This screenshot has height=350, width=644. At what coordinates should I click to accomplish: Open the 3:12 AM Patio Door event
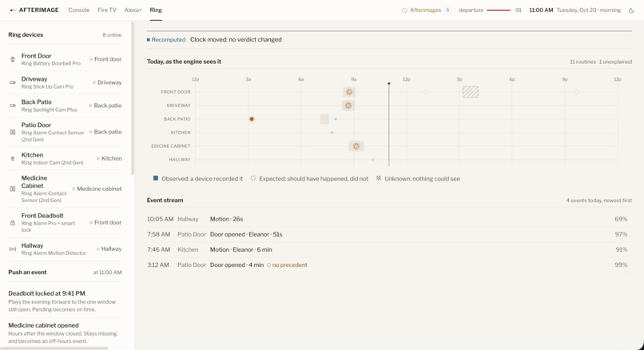point(388,265)
